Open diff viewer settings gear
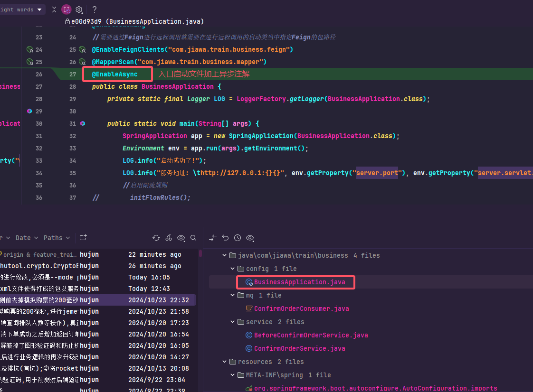 [x=79, y=9]
